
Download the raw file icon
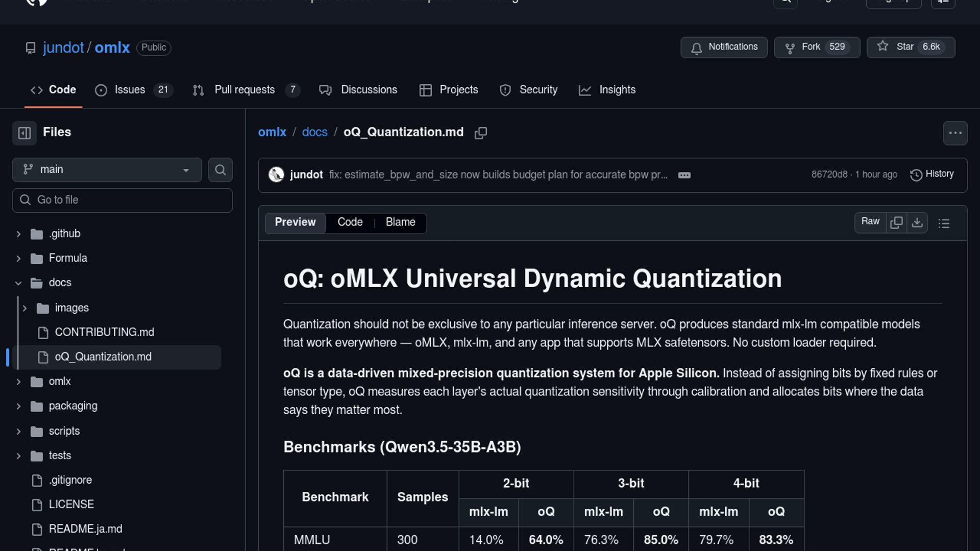(x=917, y=222)
